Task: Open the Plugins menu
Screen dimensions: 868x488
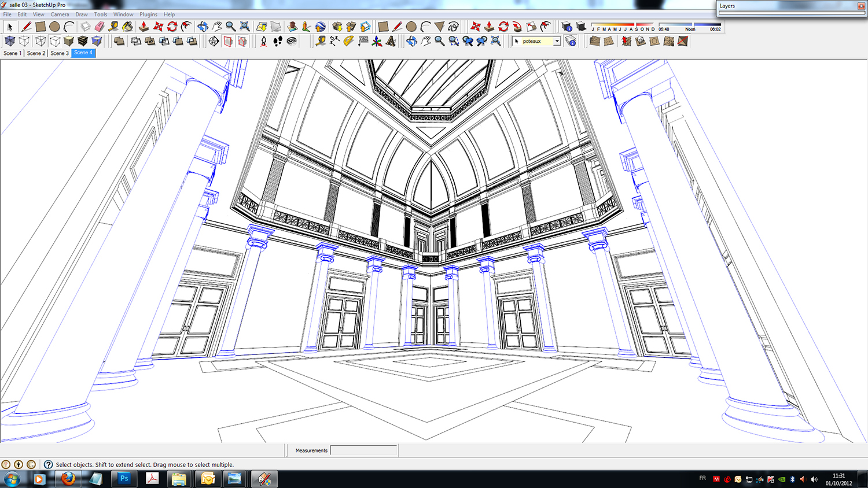Action: 148,14
